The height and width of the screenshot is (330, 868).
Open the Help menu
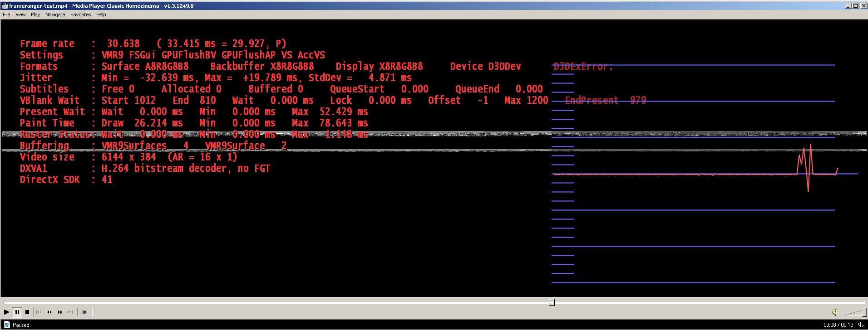coord(101,15)
